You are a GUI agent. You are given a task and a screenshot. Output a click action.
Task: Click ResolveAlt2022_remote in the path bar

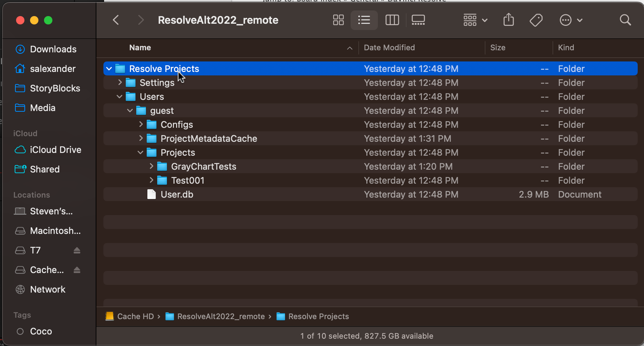215,316
